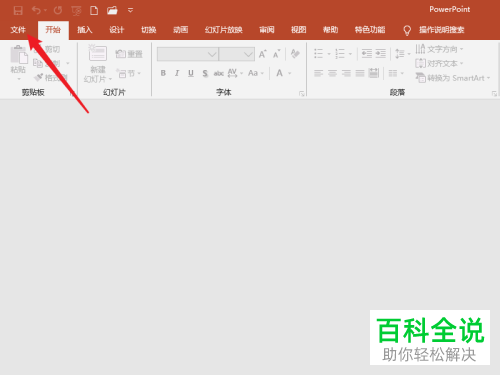The width and height of the screenshot is (500, 375).
Task: Open the font color dropdown arrow
Action: [x=290, y=73]
